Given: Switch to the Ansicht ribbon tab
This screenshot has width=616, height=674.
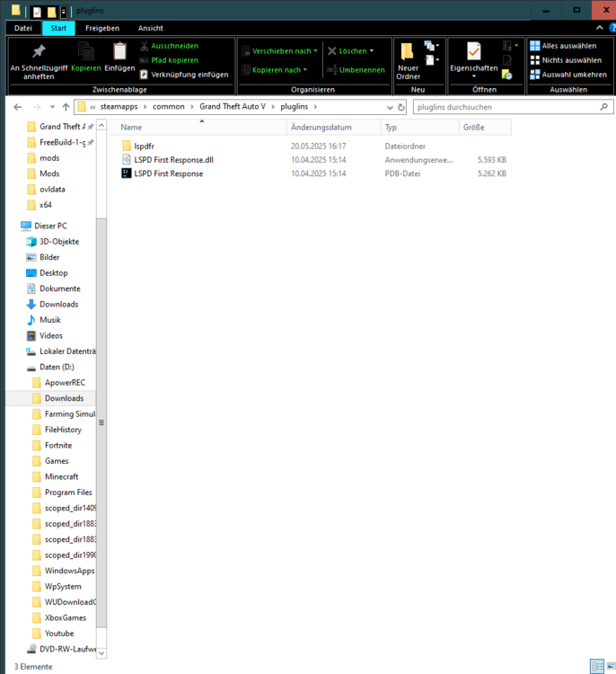Looking at the screenshot, I should 150,29.
